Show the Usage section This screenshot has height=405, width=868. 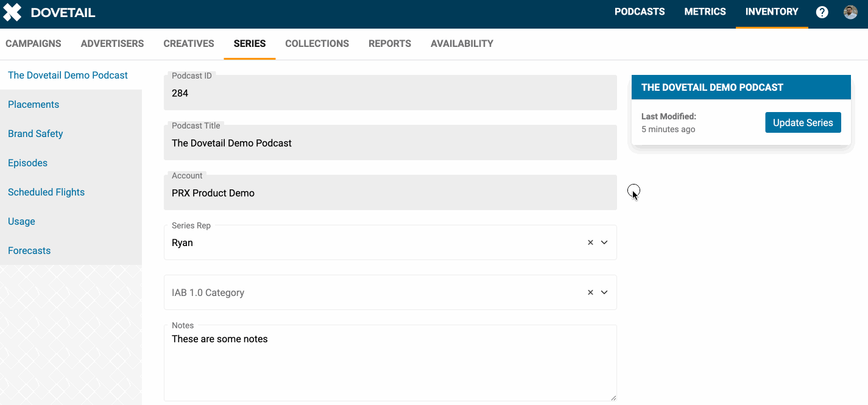(x=21, y=222)
